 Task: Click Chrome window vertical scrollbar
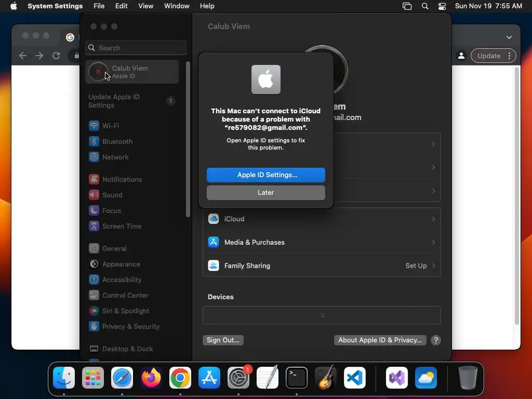coord(517,196)
